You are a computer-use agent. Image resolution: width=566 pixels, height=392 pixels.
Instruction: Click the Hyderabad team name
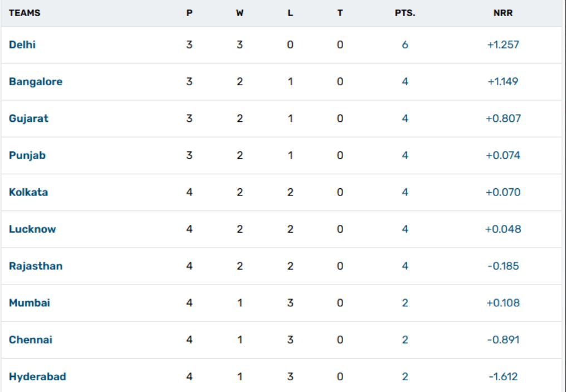(37, 377)
